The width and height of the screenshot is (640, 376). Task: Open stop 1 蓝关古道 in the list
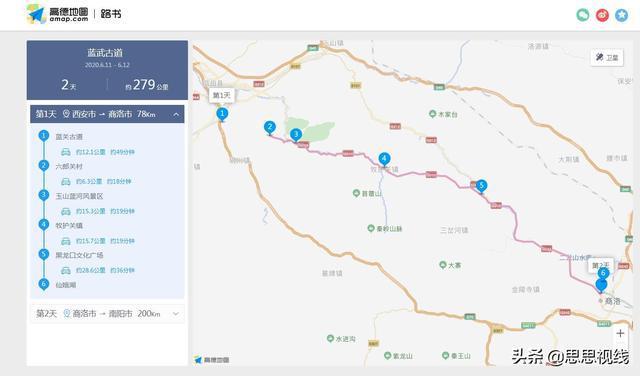coord(69,137)
